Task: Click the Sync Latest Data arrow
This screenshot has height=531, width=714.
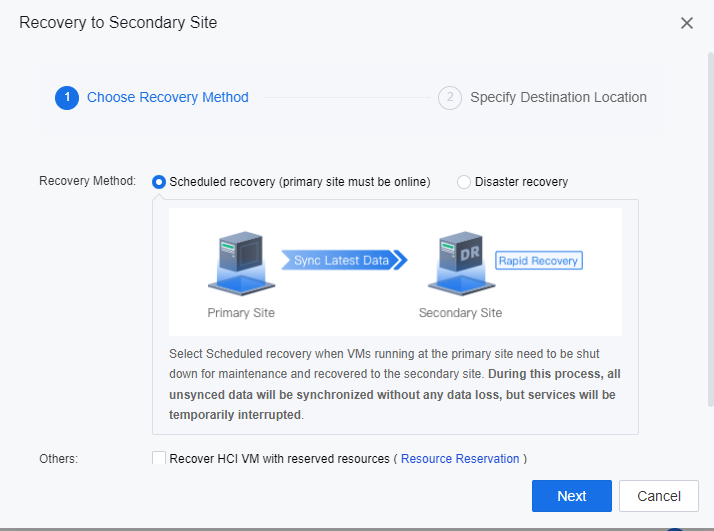Action: pos(344,261)
